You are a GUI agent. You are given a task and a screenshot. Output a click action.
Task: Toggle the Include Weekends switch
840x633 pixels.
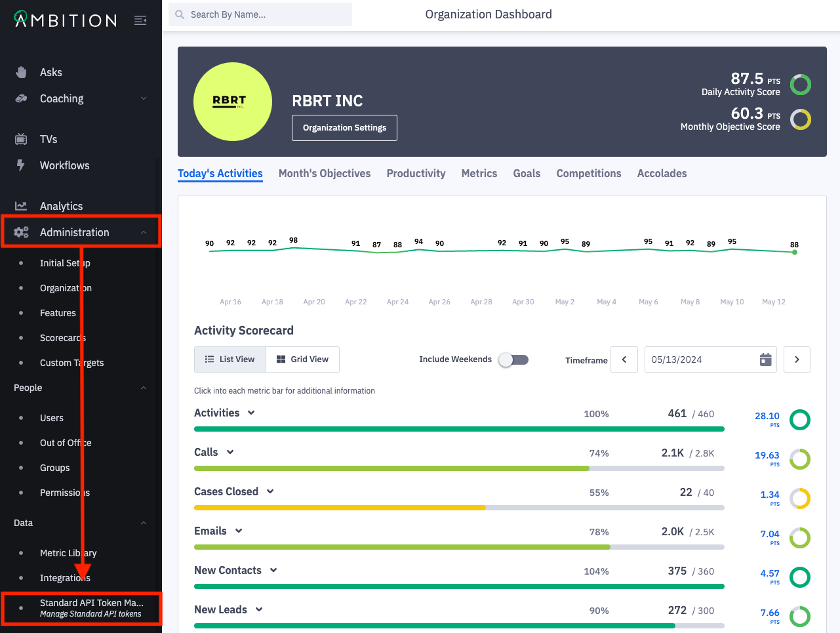pos(513,359)
